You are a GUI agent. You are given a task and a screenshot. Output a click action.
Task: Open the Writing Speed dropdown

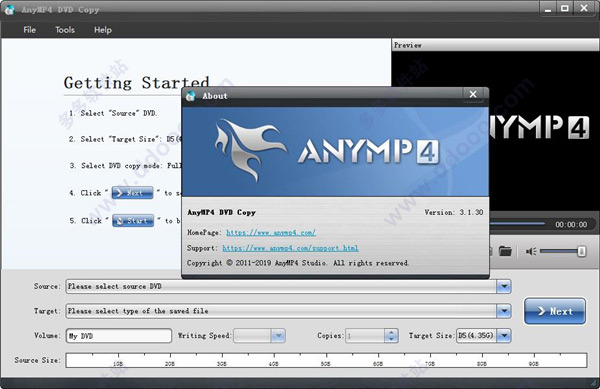point(278,336)
